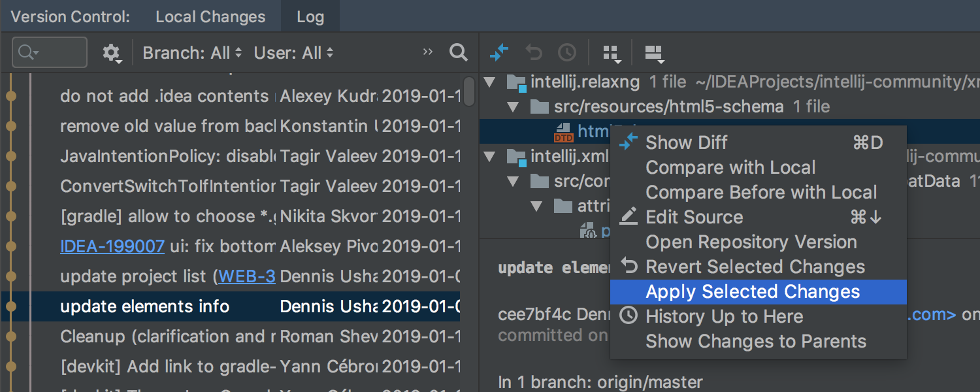The height and width of the screenshot is (392, 980).
Task: Open the WEB-3 issue link
Action: [x=247, y=276]
